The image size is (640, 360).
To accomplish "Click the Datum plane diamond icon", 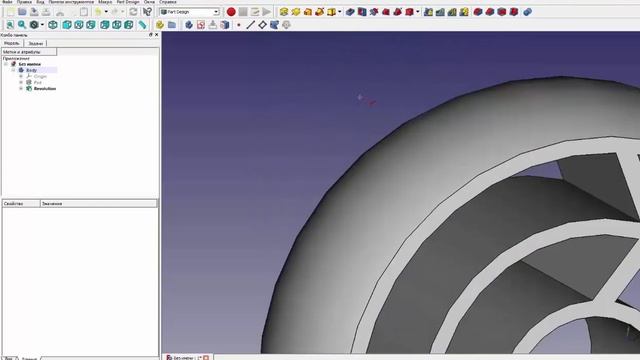I will click(262, 25).
